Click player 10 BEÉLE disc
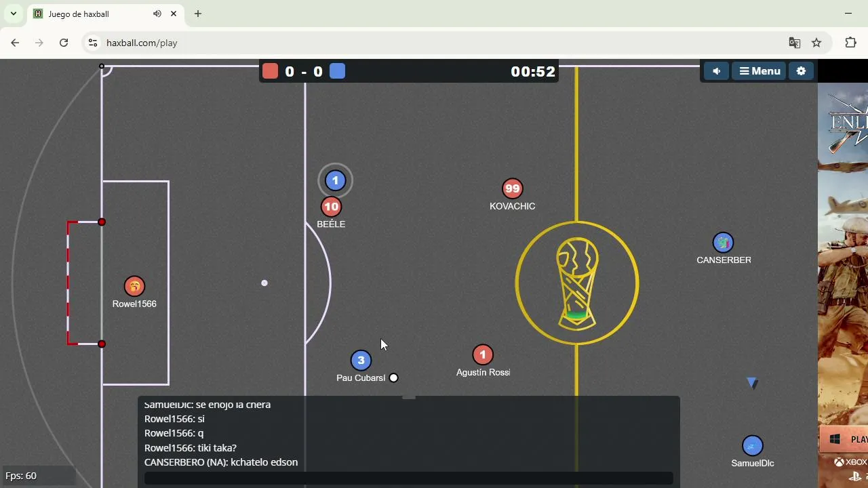This screenshot has height=488, width=868. (x=331, y=207)
